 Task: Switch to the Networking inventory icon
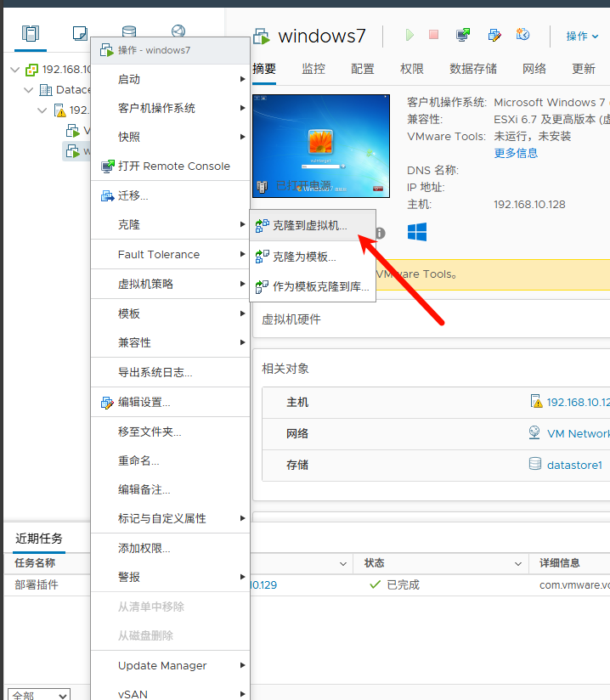tap(178, 33)
